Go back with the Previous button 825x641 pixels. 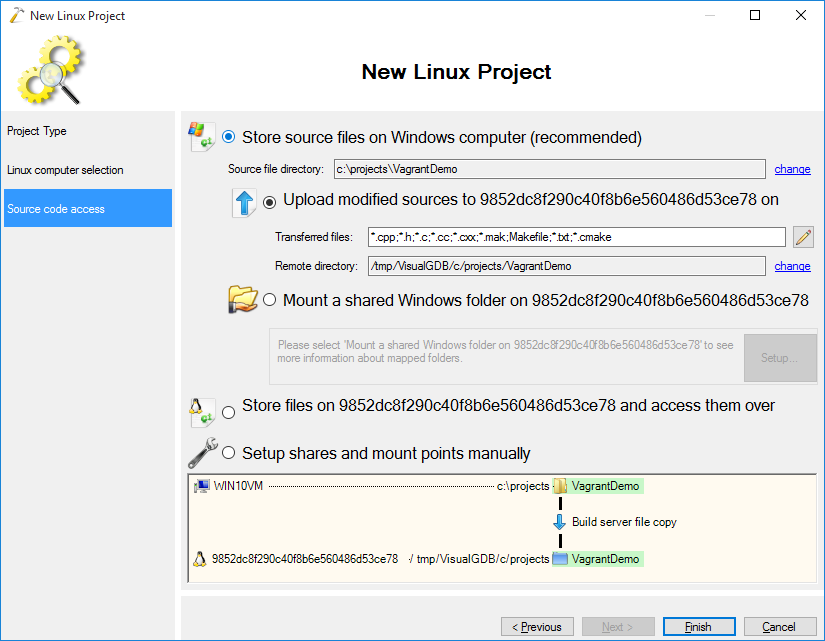pos(537,627)
